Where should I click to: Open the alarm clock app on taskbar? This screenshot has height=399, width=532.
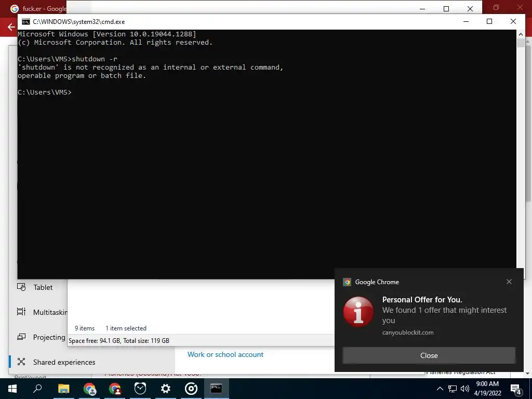pos(140,389)
